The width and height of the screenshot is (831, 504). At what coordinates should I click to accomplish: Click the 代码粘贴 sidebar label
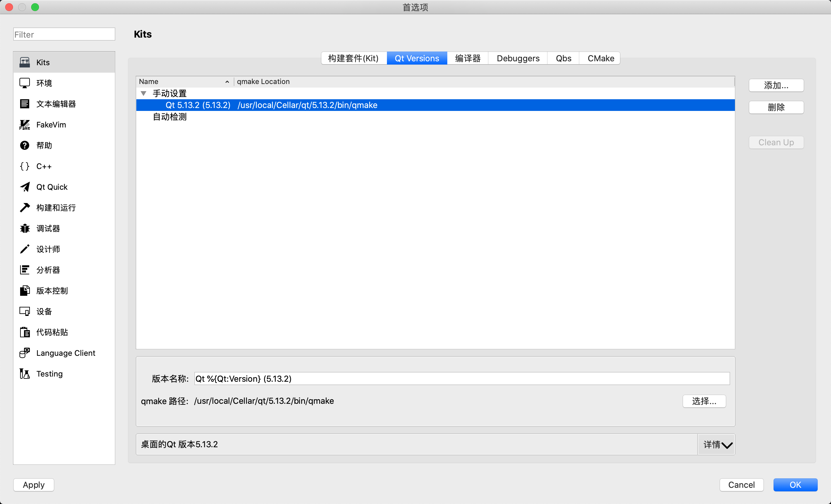pos(52,332)
